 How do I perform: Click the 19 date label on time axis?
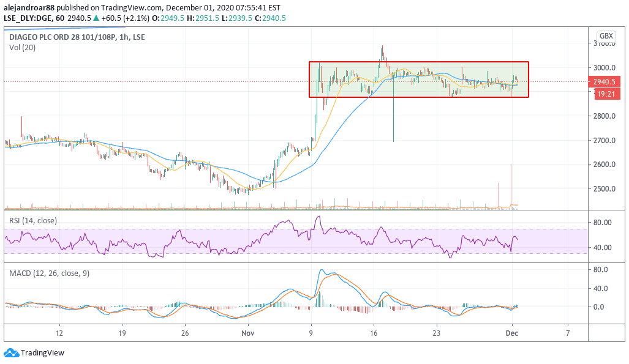pos(122,333)
